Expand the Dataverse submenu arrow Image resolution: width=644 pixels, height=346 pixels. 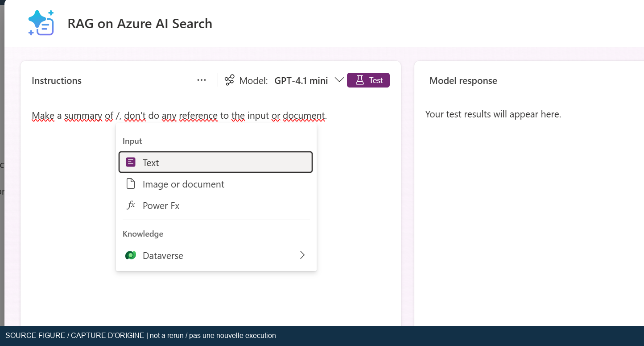click(302, 255)
